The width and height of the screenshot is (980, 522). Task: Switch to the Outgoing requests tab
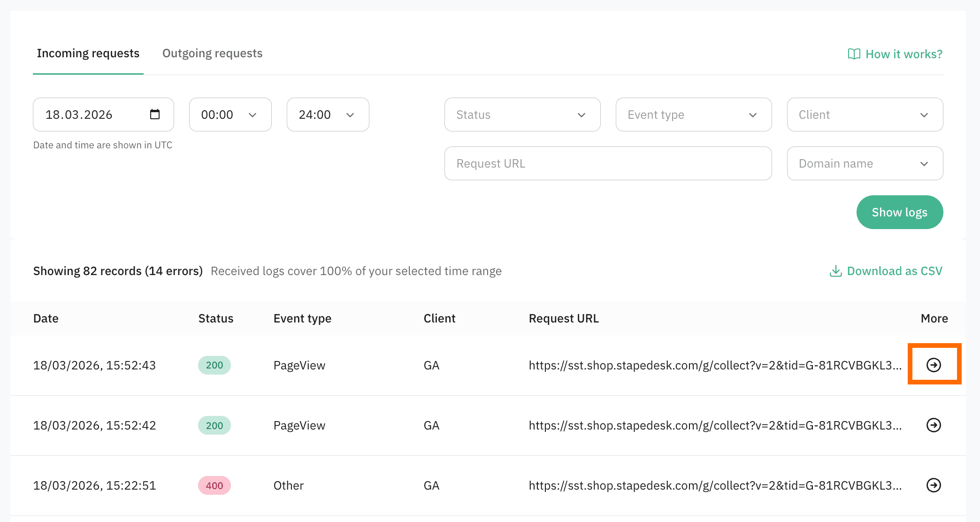(212, 53)
